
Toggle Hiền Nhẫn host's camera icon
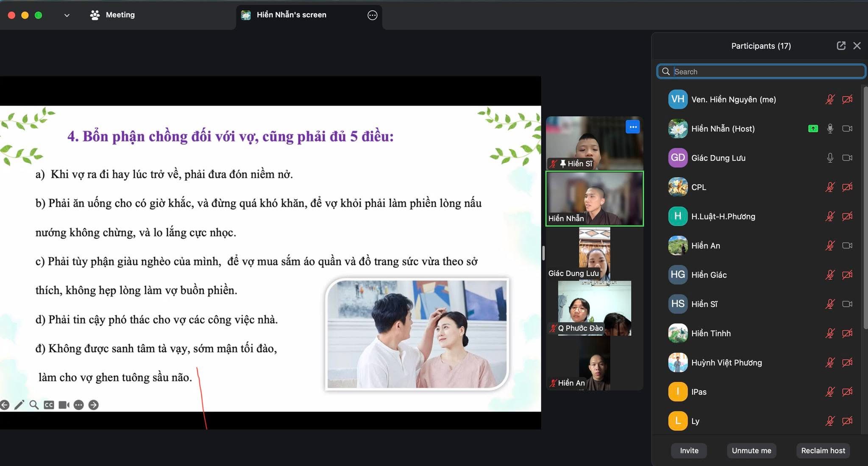tap(847, 128)
